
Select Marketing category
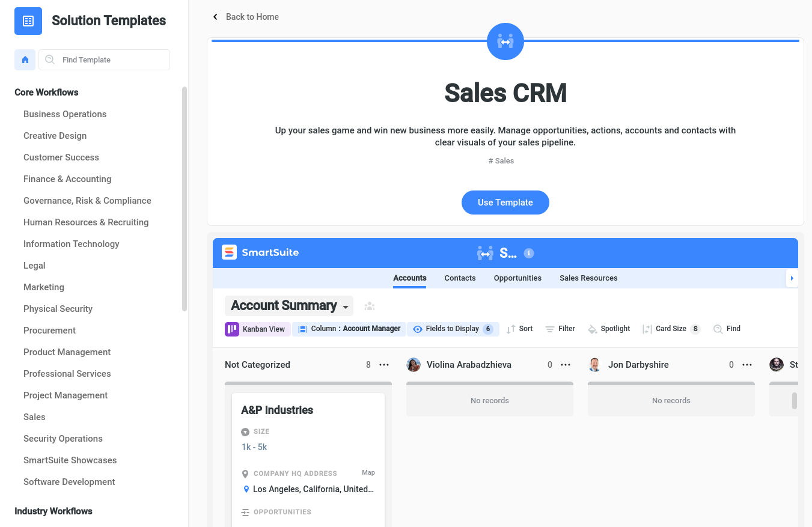[44, 287]
